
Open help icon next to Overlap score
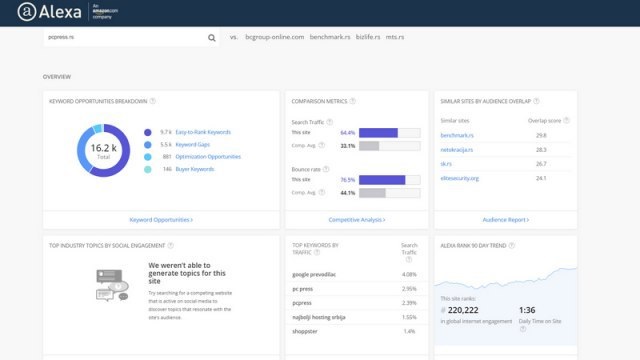[x=566, y=120]
